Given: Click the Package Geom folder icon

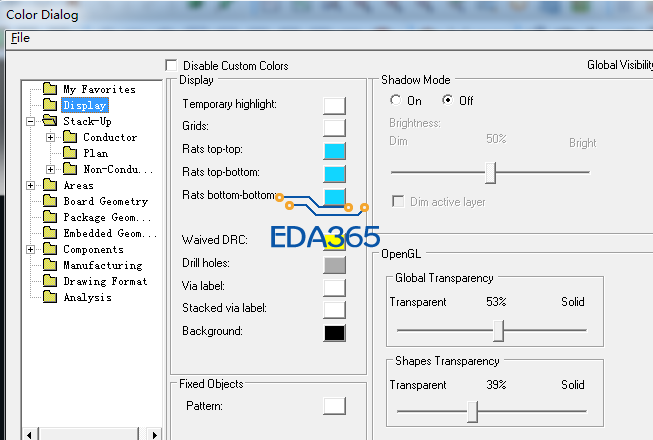Looking at the screenshot, I should [50, 216].
